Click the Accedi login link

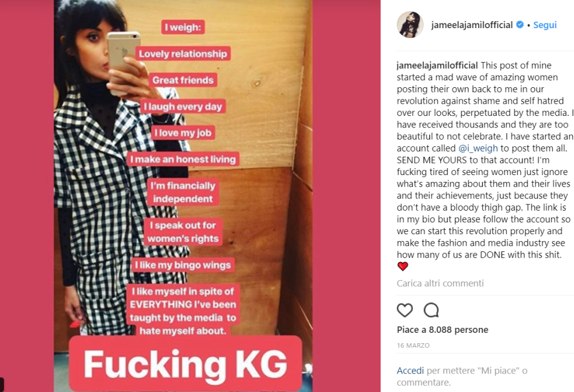tap(410, 371)
